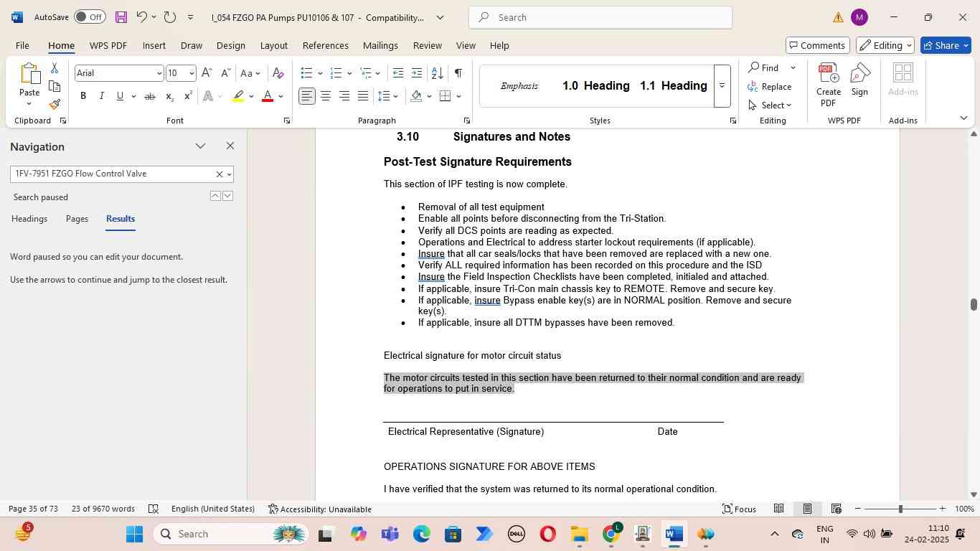Open the File menu
This screenshot has height=551, width=980.
point(22,45)
